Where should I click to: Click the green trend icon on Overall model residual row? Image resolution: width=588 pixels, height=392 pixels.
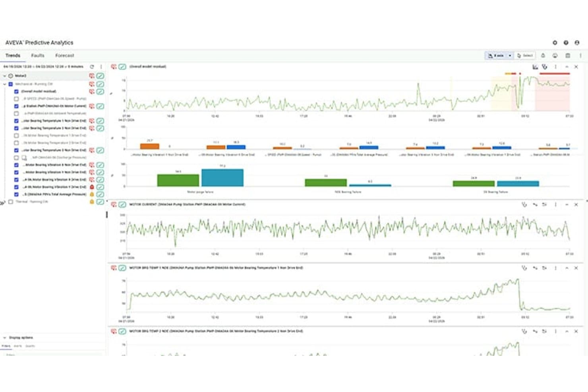pyautogui.click(x=101, y=91)
